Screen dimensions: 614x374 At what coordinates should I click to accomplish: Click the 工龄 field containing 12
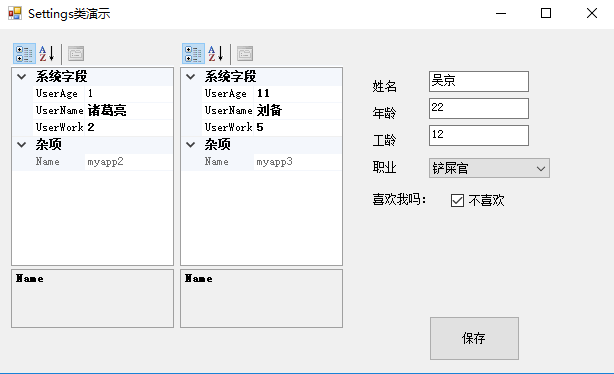click(479, 136)
